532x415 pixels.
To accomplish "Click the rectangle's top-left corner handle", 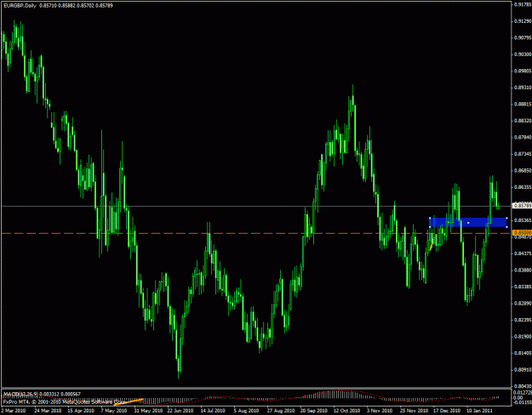I will [430, 218].
